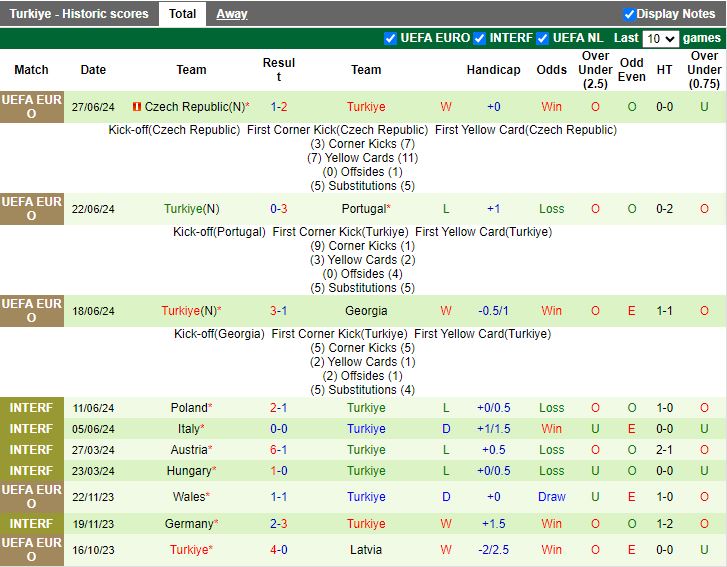Open Wales team link

click(x=191, y=497)
